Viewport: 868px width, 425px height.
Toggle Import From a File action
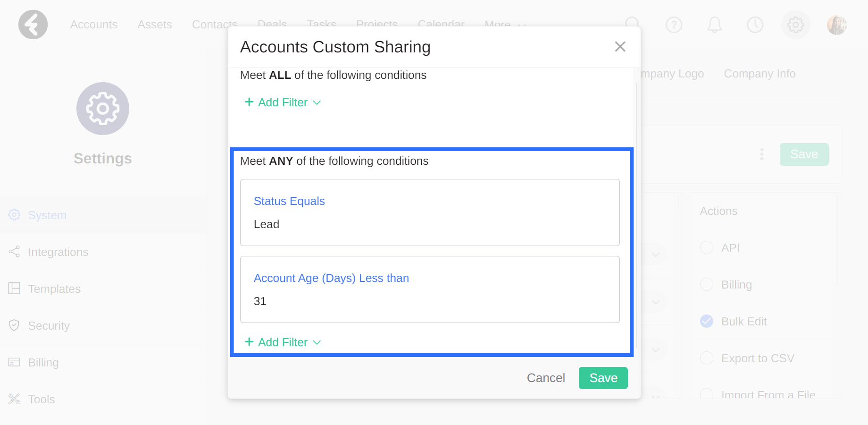point(707,394)
